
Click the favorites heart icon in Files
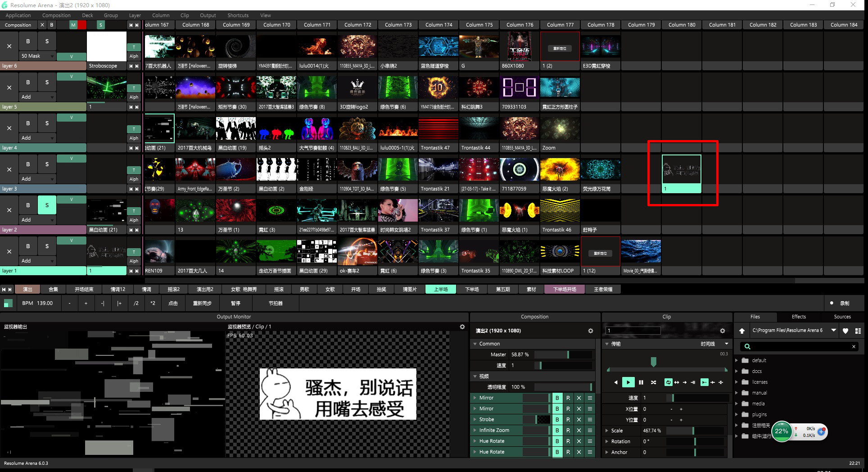pos(845,331)
